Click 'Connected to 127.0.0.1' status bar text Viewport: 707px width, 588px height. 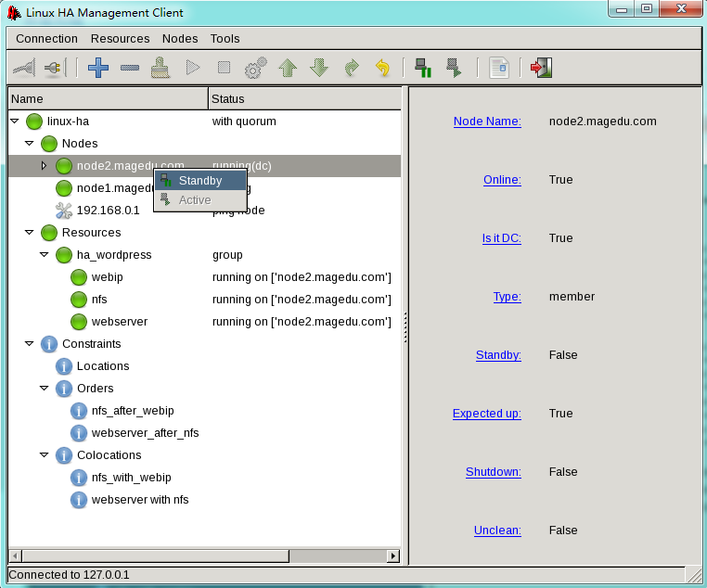[69, 575]
